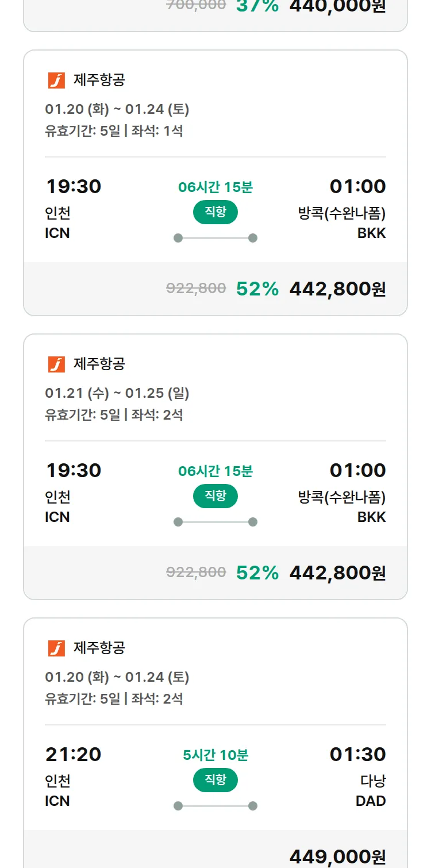This screenshot has width=431, height=868.
Task: Click 유효기간: 5일 | 좌석: 1석 text
Action: tap(114, 131)
